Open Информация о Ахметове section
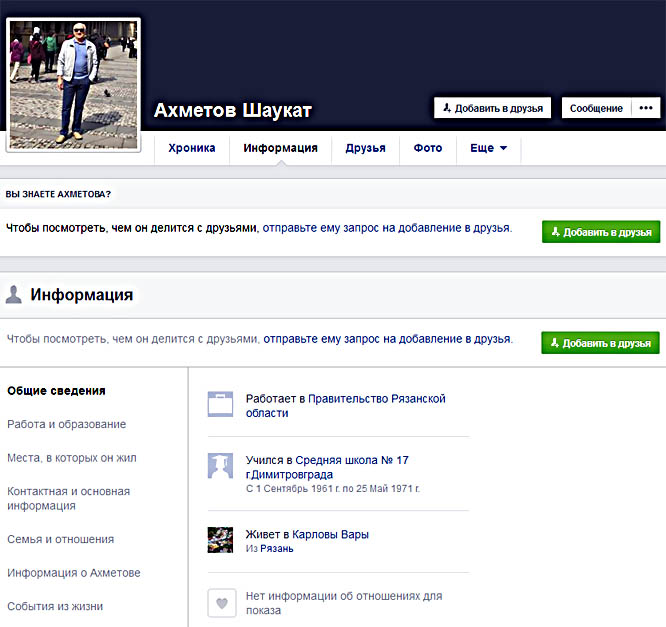 (x=74, y=573)
